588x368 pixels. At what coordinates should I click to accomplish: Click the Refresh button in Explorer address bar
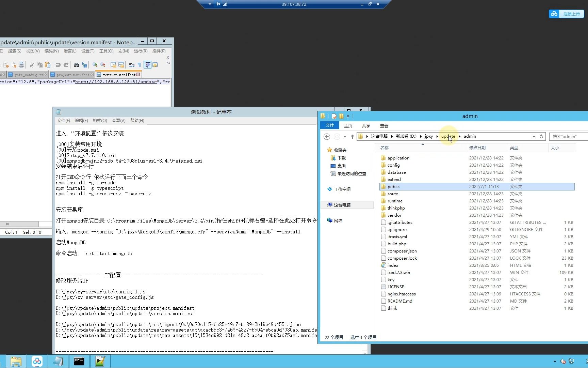tap(541, 137)
